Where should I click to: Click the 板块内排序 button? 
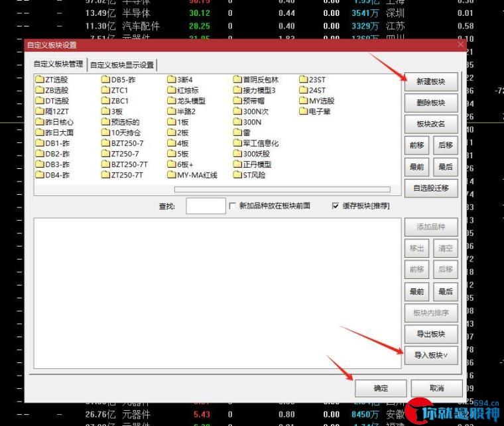[x=431, y=313]
